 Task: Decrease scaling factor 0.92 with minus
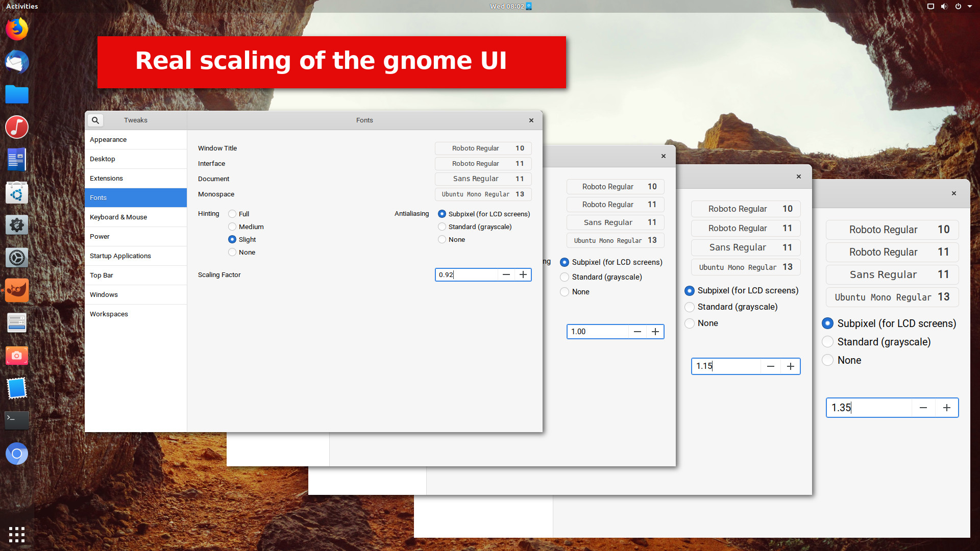pos(506,275)
